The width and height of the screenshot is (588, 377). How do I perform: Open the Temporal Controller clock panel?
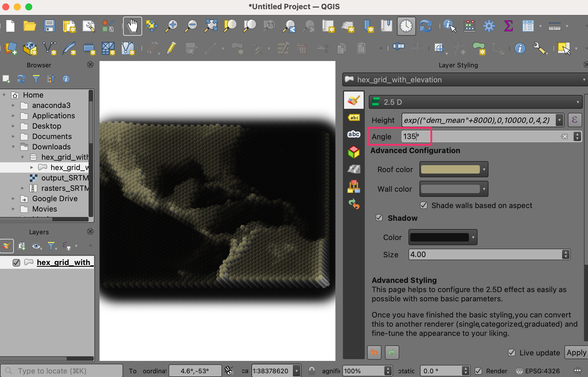(x=406, y=26)
